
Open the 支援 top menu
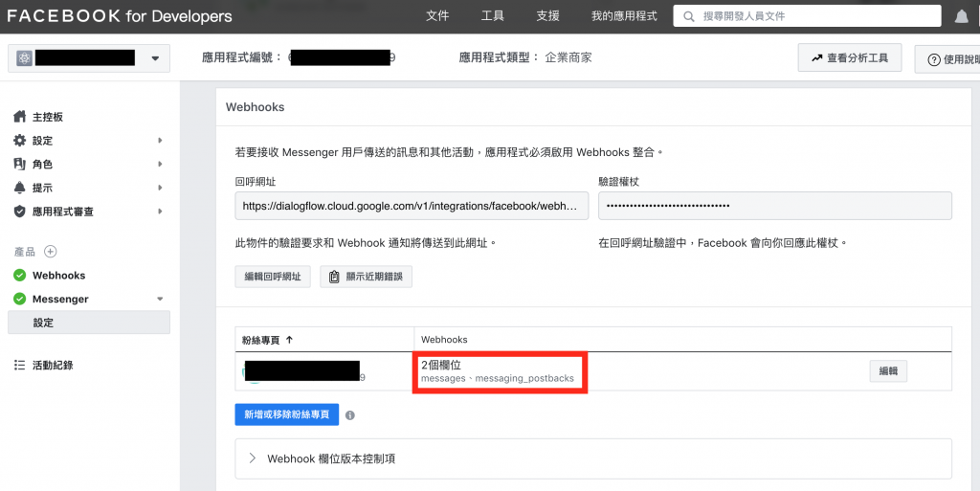pyautogui.click(x=547, y=16)
